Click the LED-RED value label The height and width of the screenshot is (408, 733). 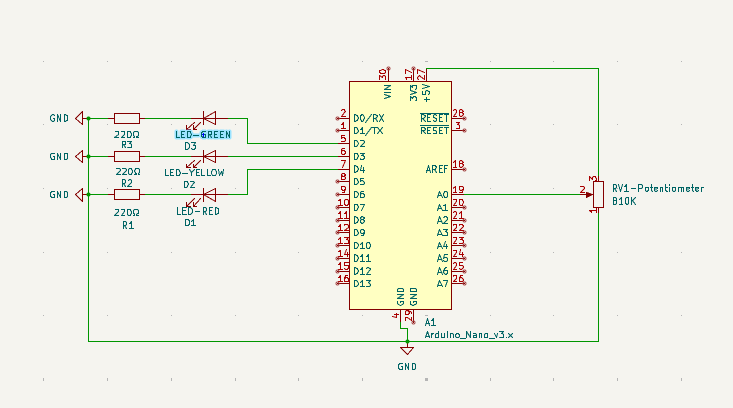pos(198,211)
